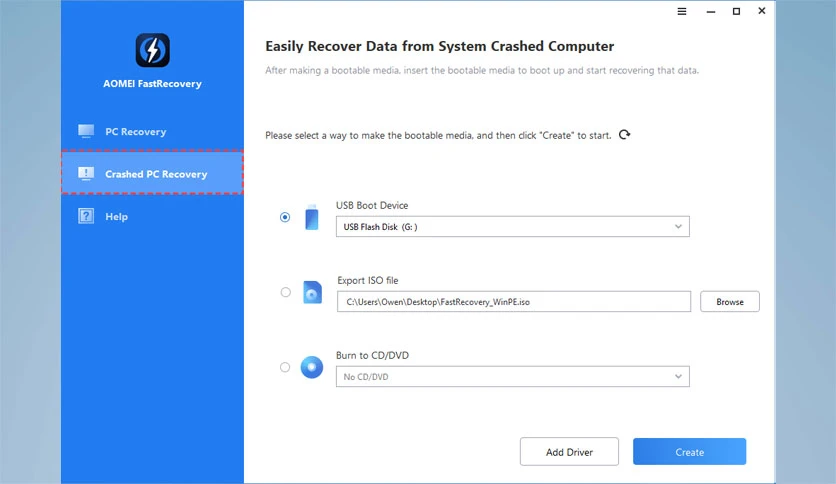
Task: Click the Add Driver button
Action: (569, 451)
